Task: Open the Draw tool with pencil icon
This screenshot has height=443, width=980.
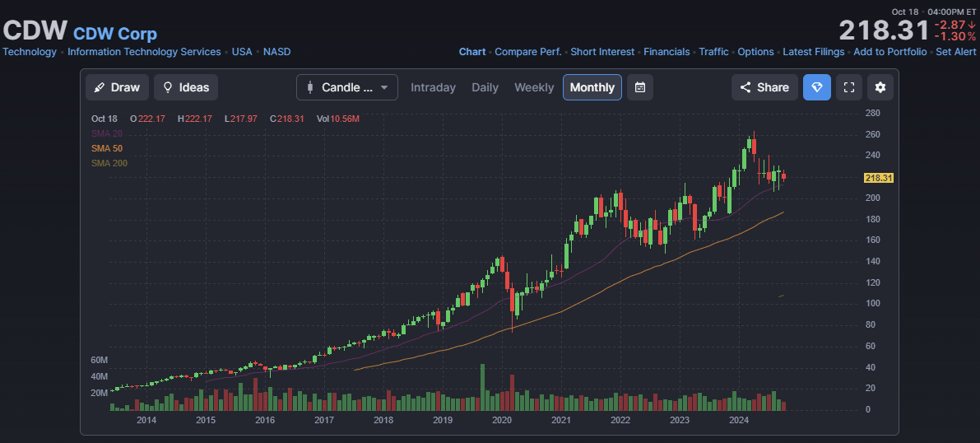Action: click(117, 87)
